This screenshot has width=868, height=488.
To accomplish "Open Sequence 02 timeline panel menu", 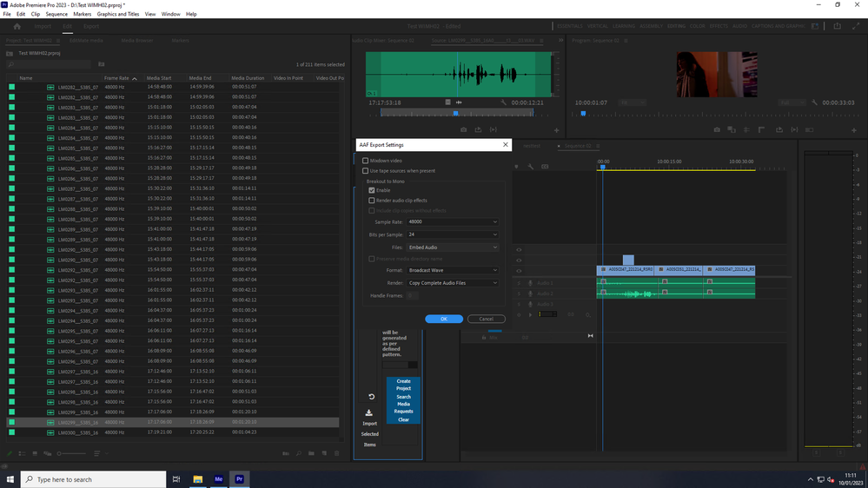I will 598,146.
